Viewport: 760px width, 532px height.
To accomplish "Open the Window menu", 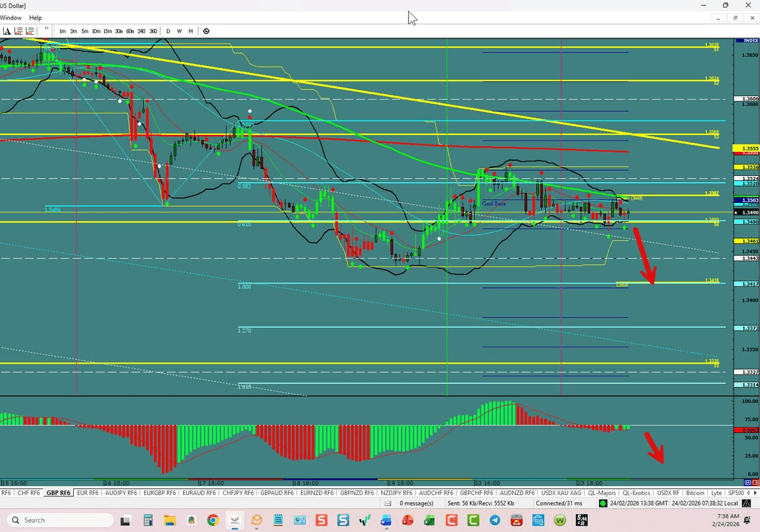I will tap(11, 18).
